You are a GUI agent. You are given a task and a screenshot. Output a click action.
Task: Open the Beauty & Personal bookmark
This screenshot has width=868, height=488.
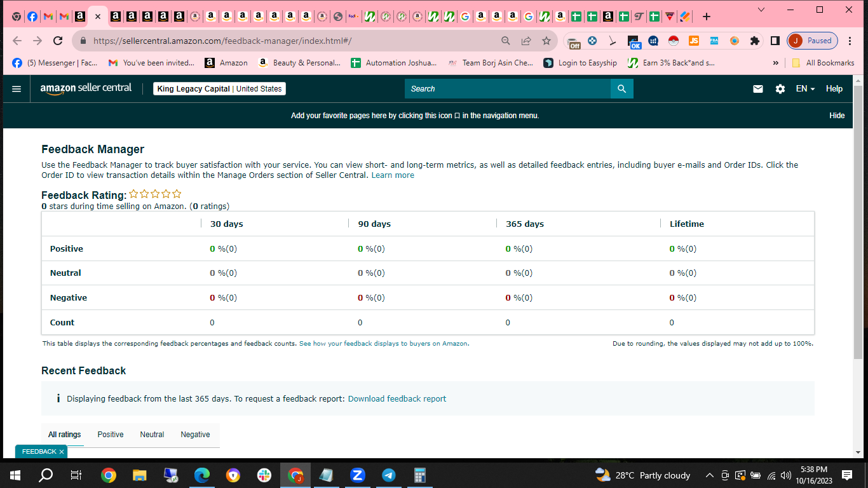[300, 63]
